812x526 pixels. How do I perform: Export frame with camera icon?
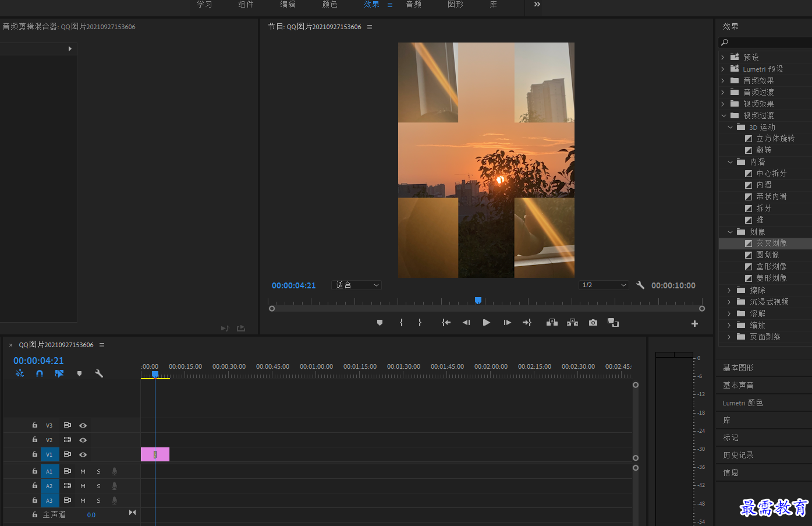point(593,323)
